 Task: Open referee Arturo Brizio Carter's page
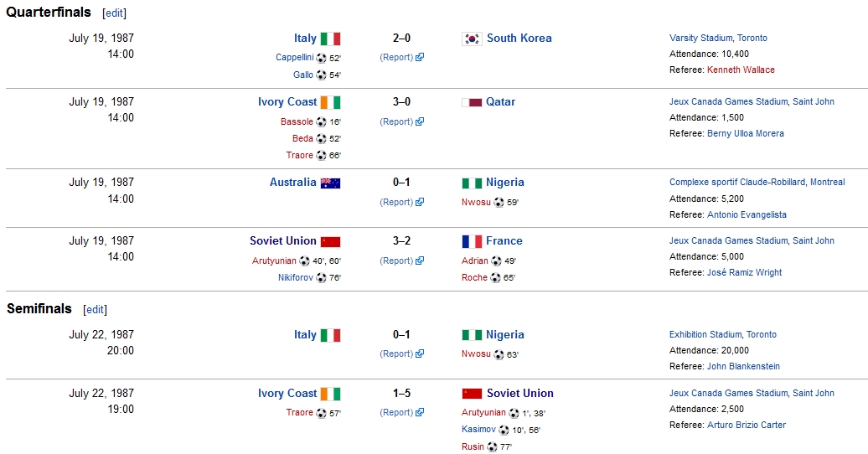click(x=747, y=426)
